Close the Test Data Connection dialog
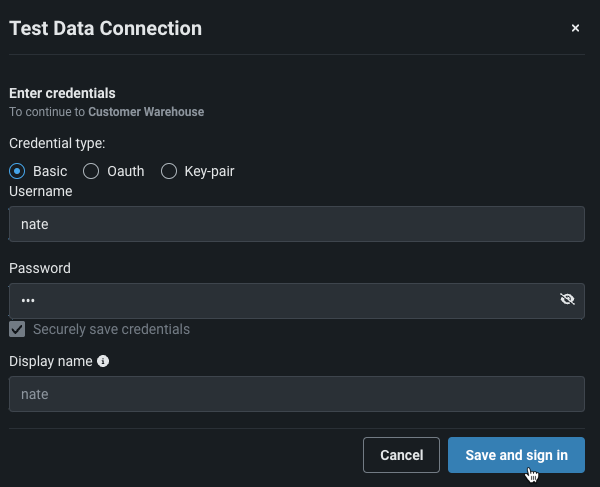This screenshot has height=487, width=600. tap(575, 29)
